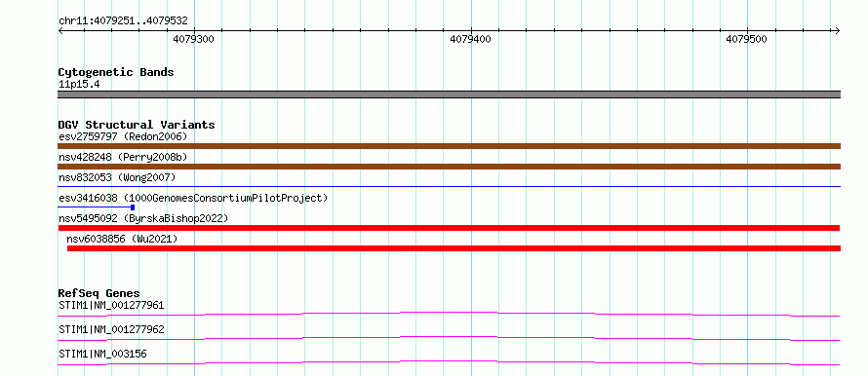Click the esv2759797 (Redon2006) label
Screen dimensions: 868x376
123,136
